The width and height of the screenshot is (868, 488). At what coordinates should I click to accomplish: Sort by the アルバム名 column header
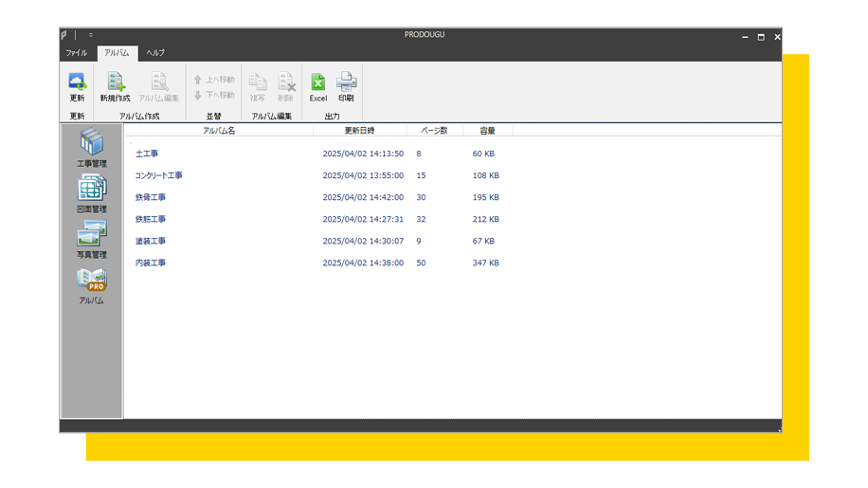point(219,131)
